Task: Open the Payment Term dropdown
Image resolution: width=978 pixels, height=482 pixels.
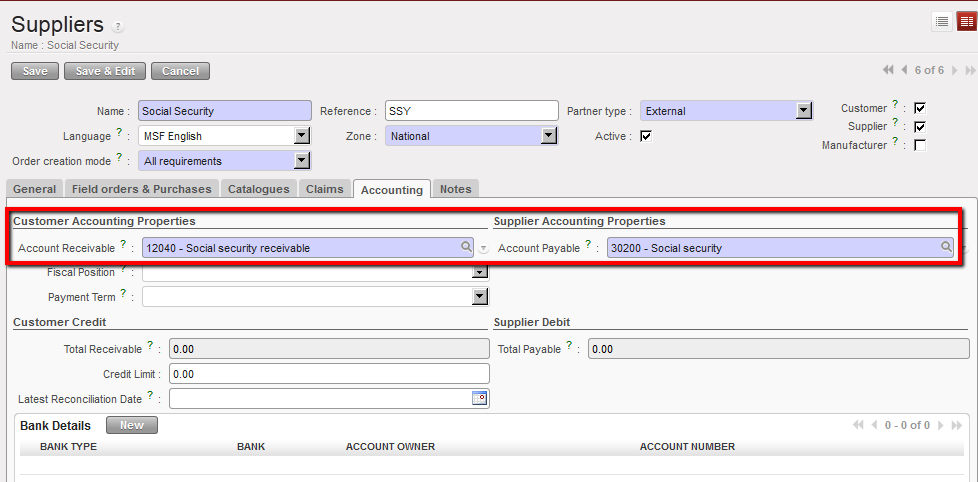Action: [x=480, y=296]
